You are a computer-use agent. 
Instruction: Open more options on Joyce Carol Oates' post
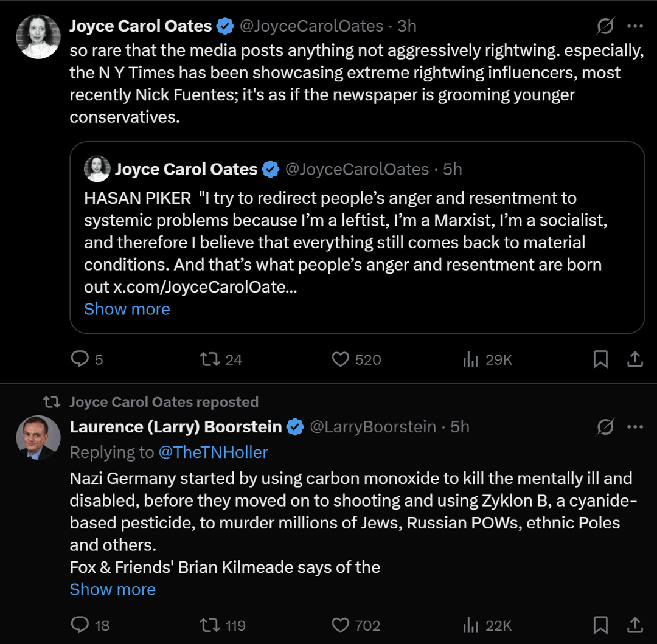[x=634, y=26]
